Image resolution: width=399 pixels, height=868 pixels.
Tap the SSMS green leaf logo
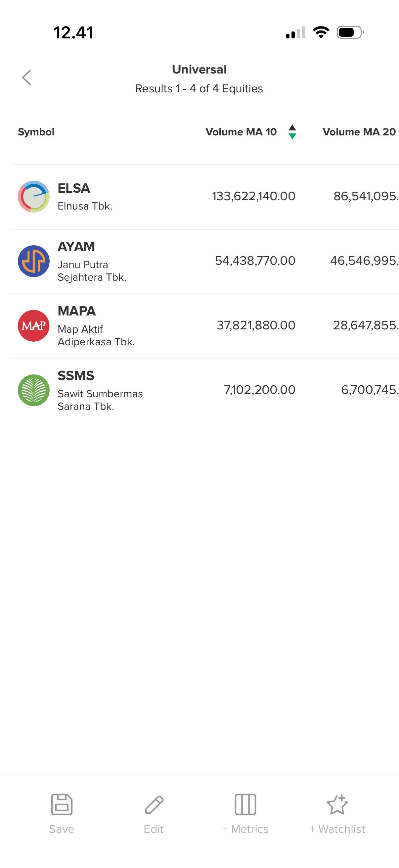[x=34, y=390]
